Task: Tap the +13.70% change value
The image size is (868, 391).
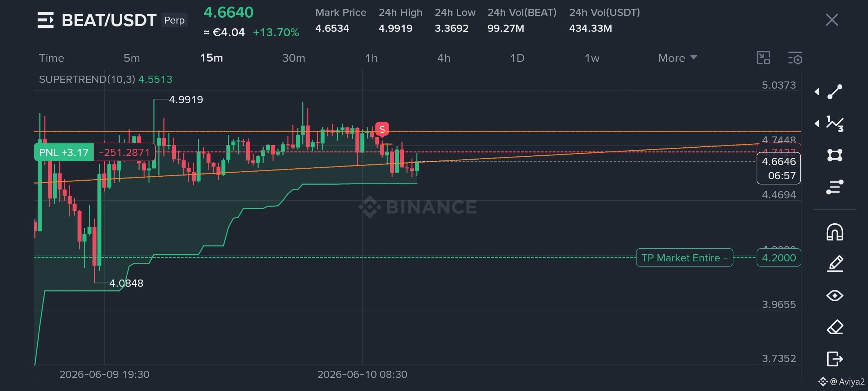Action: [276, 32]
